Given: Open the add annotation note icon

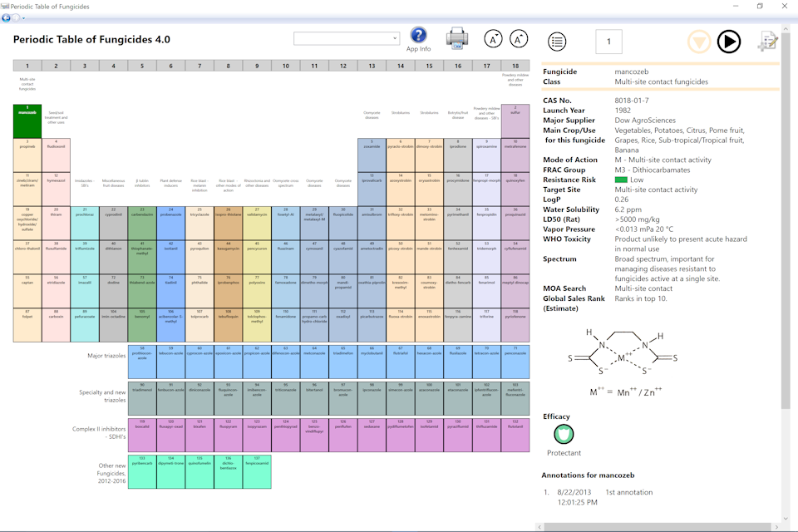Looking at the screenshot, I should [x=766, y=42].
